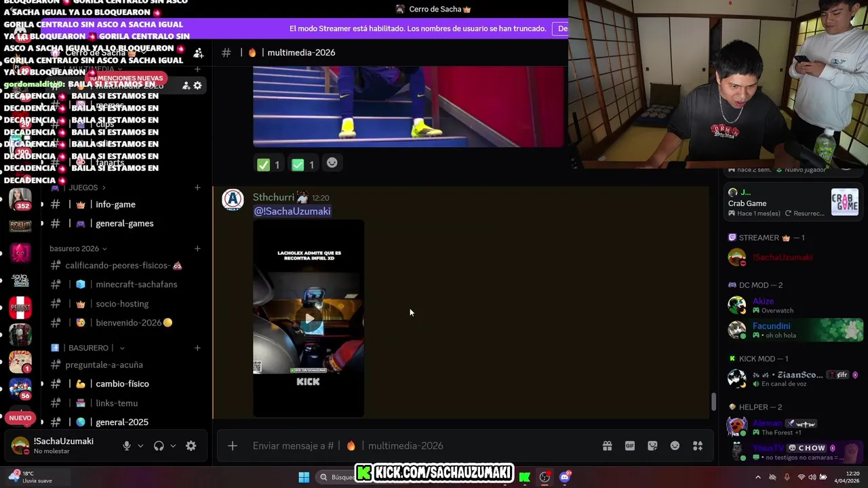This screenshot has height=488, width=868.
Task: Play the Lacholex video clip
Action: 309,319
